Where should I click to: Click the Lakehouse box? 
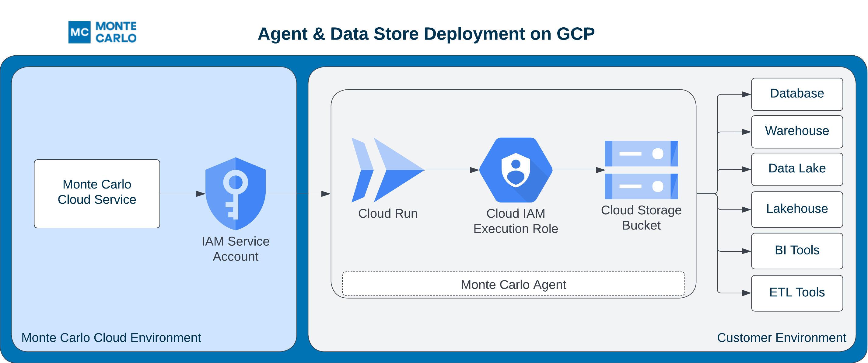[797, 209]
